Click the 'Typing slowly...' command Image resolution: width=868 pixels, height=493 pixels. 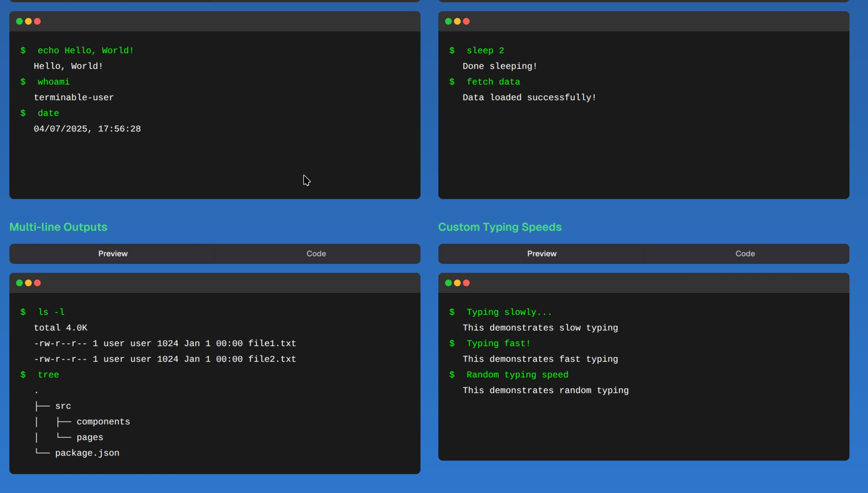coord(509,312)
